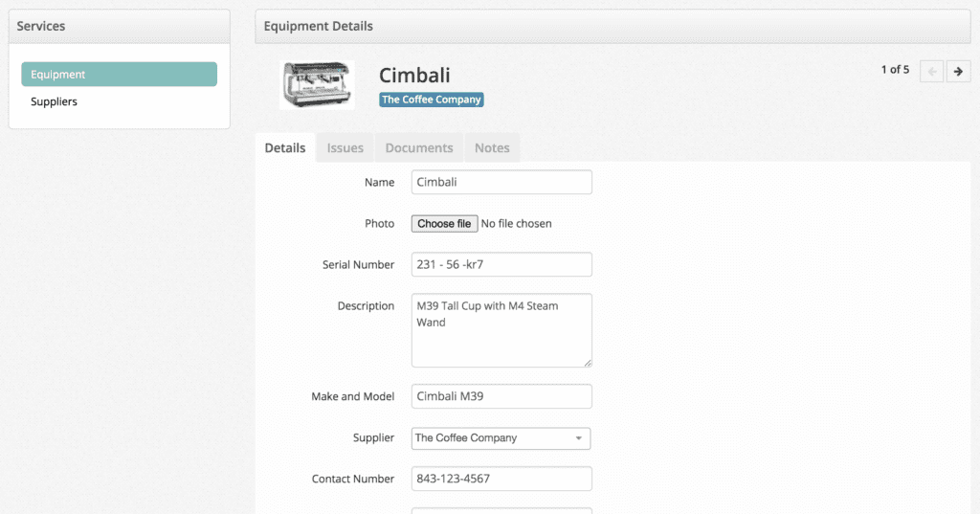This screenshot has height=514, width=980.
Task: Select Equipment in Services sidebar
Action: coord(120,74)
